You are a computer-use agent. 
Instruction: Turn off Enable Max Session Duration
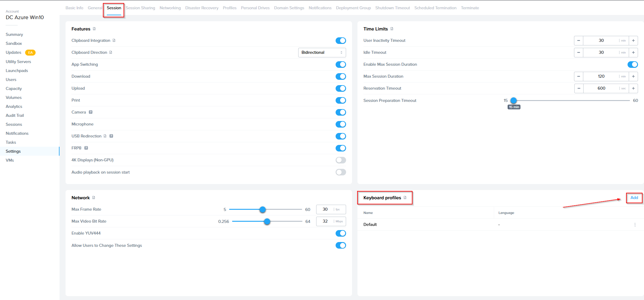coord(632,65)
